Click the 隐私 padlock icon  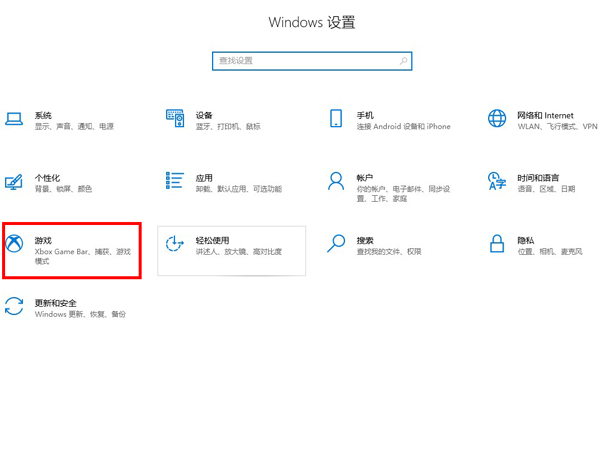click(497, 243)
